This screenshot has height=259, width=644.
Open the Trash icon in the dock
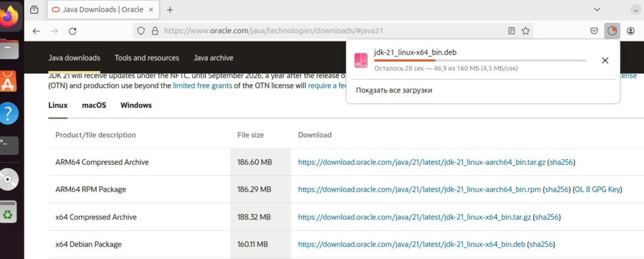coord(9,212)
